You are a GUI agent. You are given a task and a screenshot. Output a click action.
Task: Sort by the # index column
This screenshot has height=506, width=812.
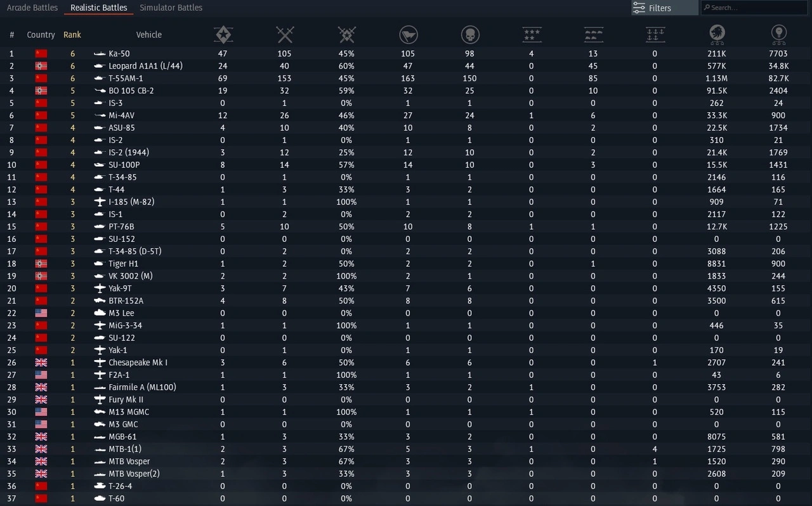12,35
